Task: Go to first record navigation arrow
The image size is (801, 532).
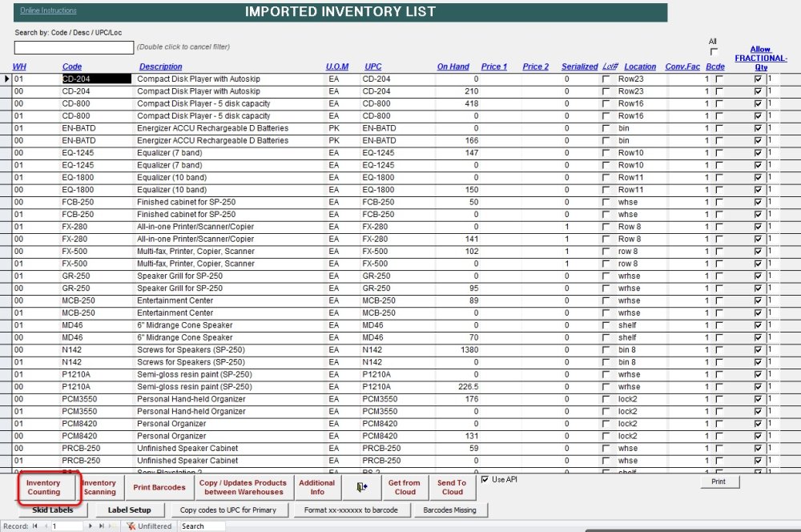Action: [x=34, y=526]
